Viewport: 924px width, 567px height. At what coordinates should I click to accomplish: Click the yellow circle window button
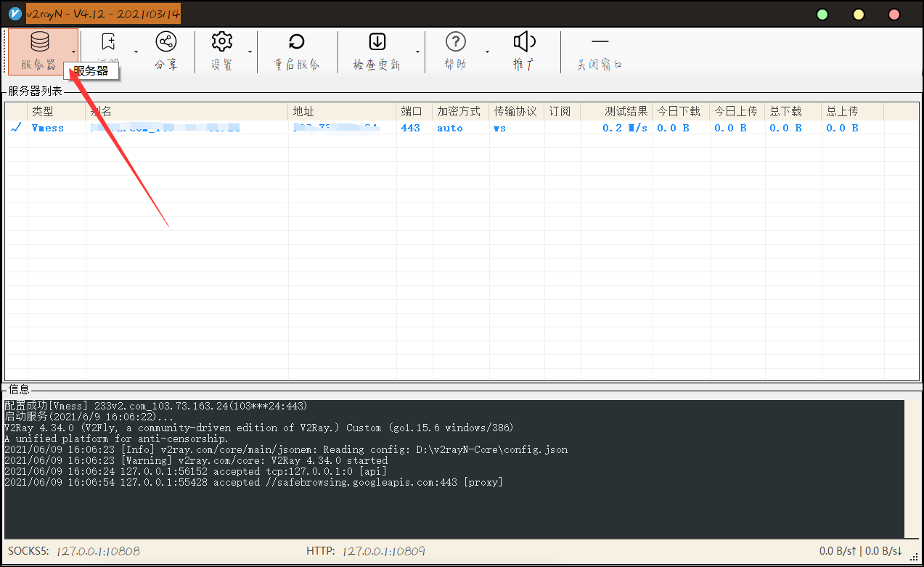click(859, 15)
